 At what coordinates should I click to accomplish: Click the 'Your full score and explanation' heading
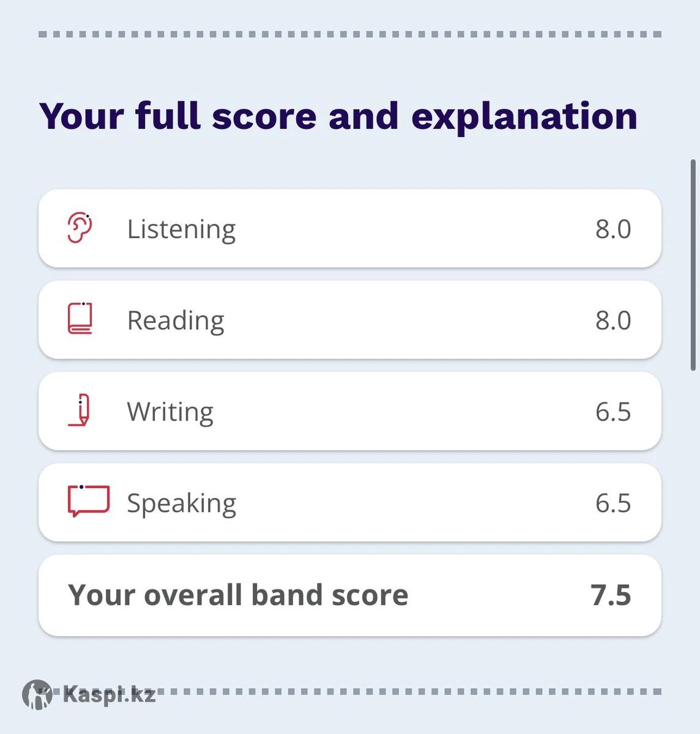338,116
